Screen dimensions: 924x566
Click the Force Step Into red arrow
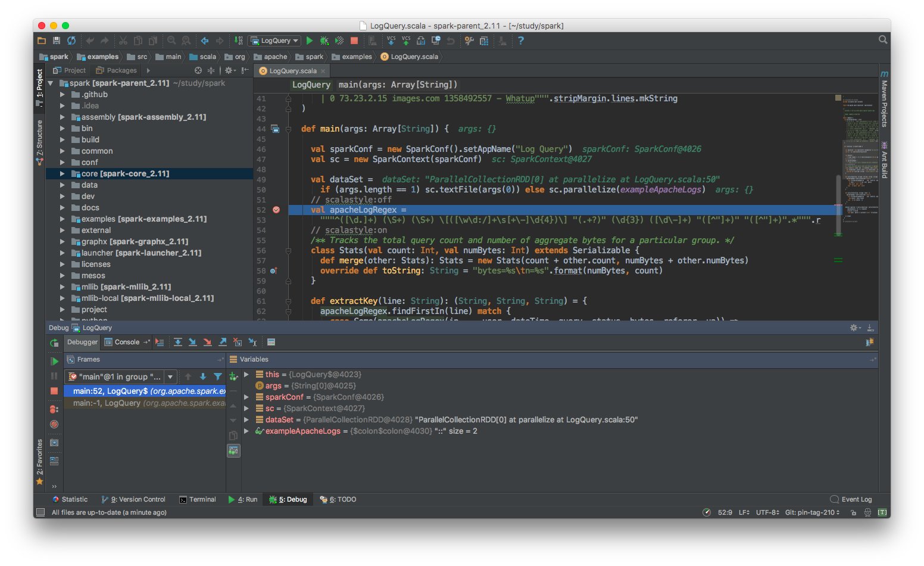208,342
